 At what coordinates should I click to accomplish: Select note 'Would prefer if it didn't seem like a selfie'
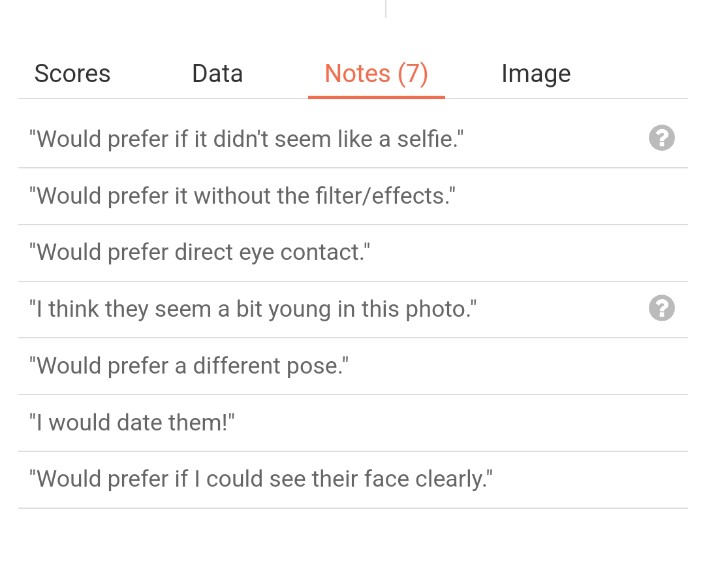coord(248,139)
